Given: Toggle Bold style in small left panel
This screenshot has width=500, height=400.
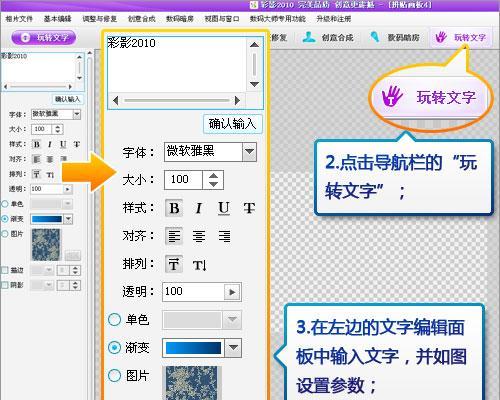Looking at the screenshot, I should point(36,144).
